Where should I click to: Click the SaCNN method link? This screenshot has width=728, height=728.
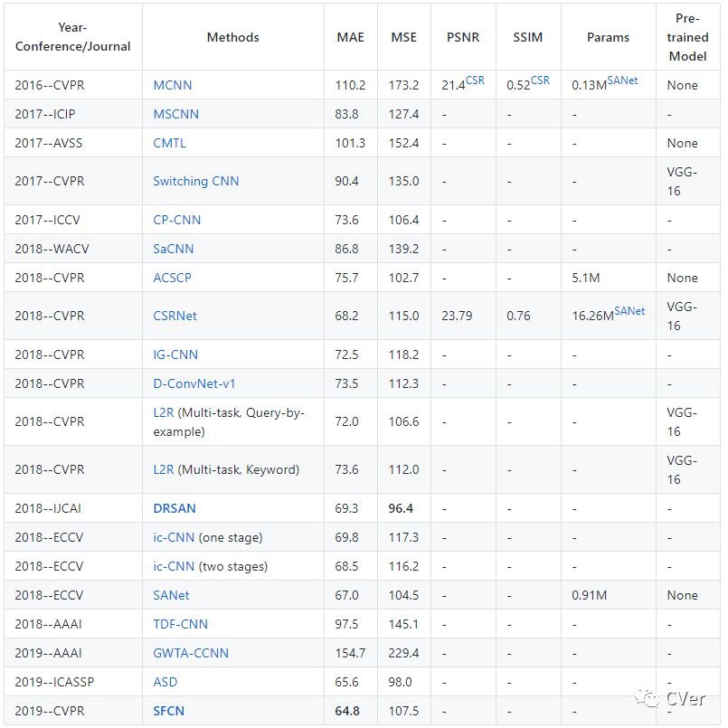click(173, 249)
